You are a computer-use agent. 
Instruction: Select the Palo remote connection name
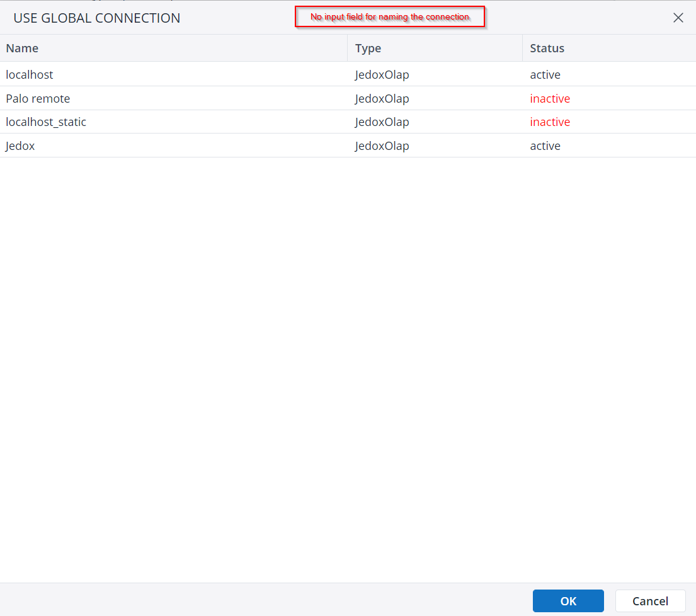click(38, 98)
